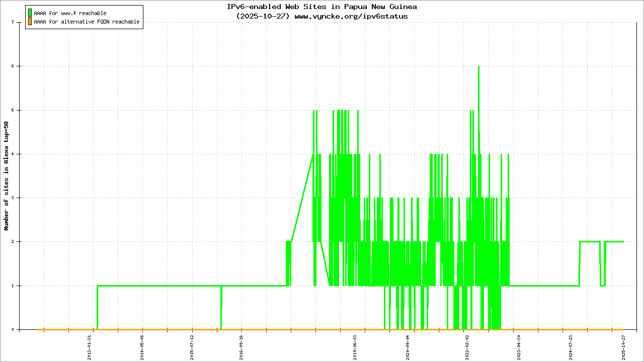This screenshot has width=644, height=362.
Task: Click the 2019-06-03 date label
Action: tap(355, 345)
